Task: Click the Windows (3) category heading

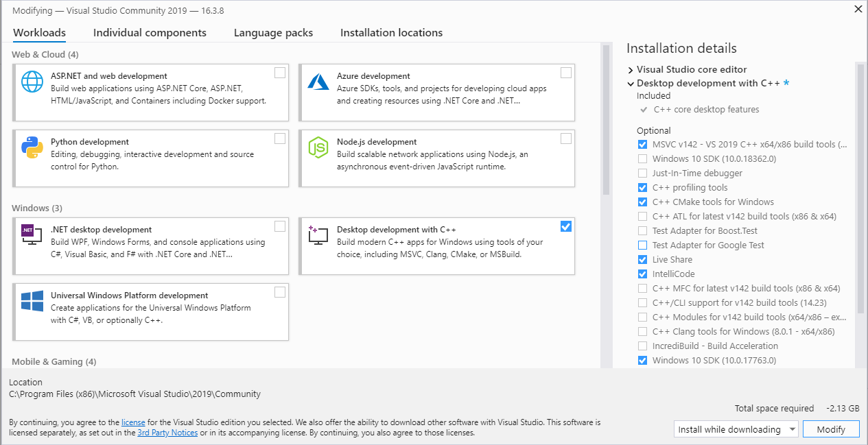Action: 37,208
